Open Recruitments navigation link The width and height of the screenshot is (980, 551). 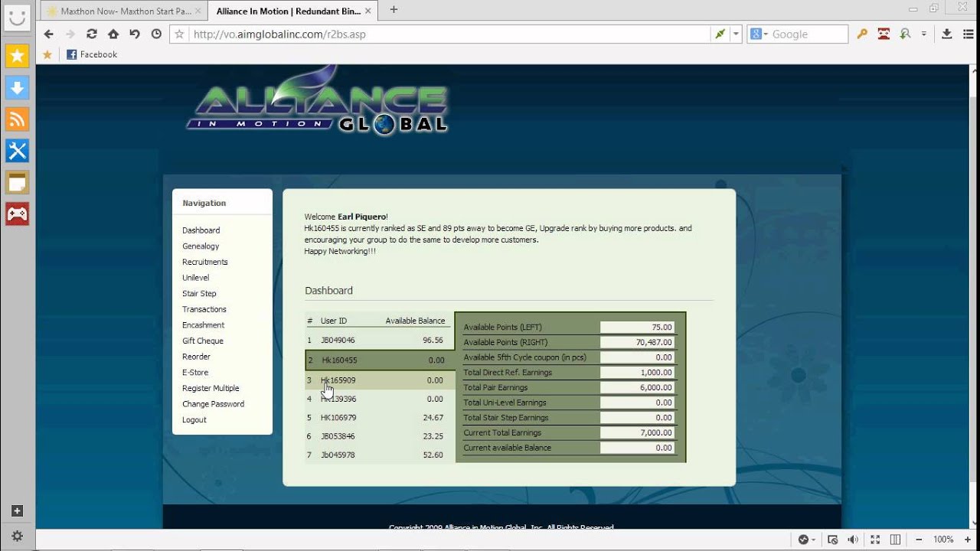point(205,262)
